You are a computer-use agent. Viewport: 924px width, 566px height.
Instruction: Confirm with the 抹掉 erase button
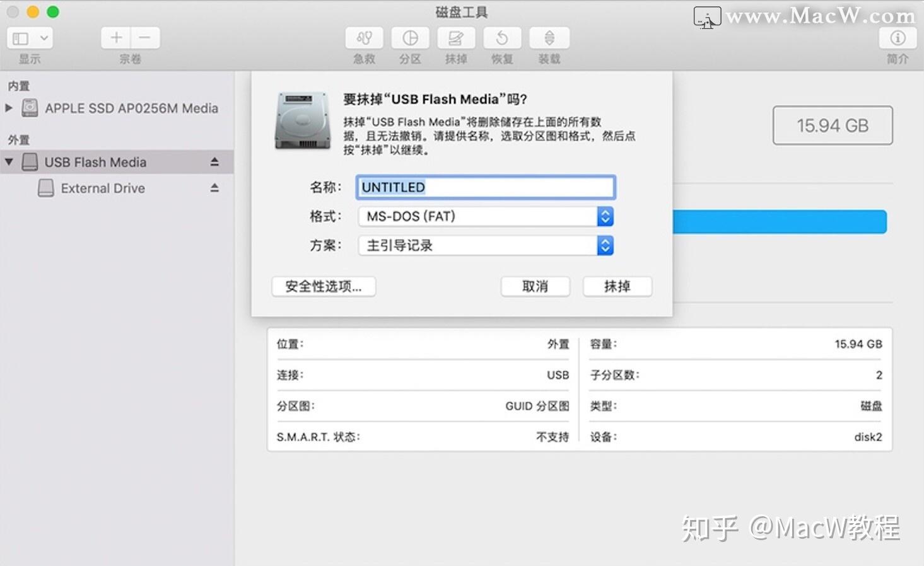[x=617, y=286]
